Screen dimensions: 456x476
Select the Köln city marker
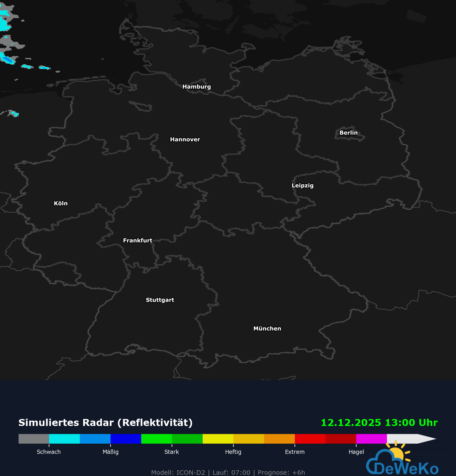61,203
